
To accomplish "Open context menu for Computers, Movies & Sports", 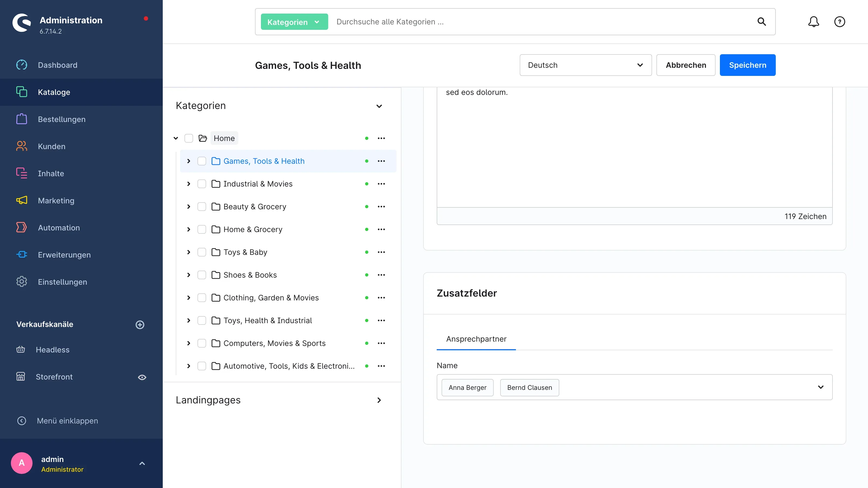I will point(381,343).
